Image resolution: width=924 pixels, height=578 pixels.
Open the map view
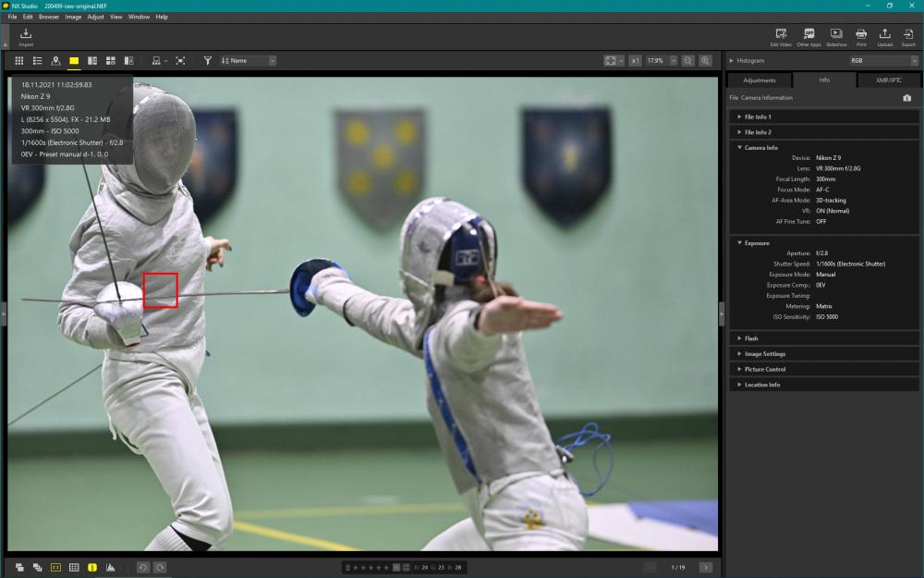point(55,61)
